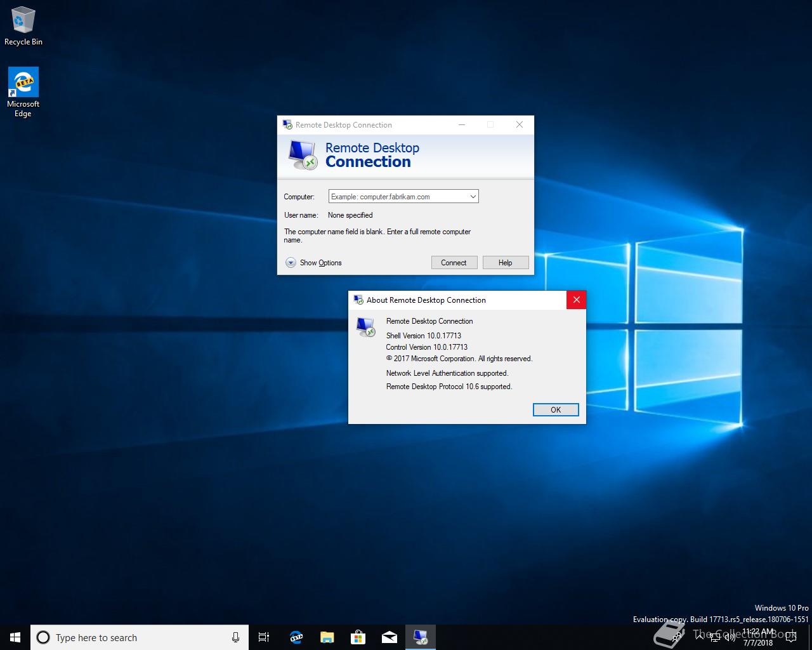Screen dimensions: 812x650
Task: Click 'computer name field is blank' message
Action: (x=377, y=235)
